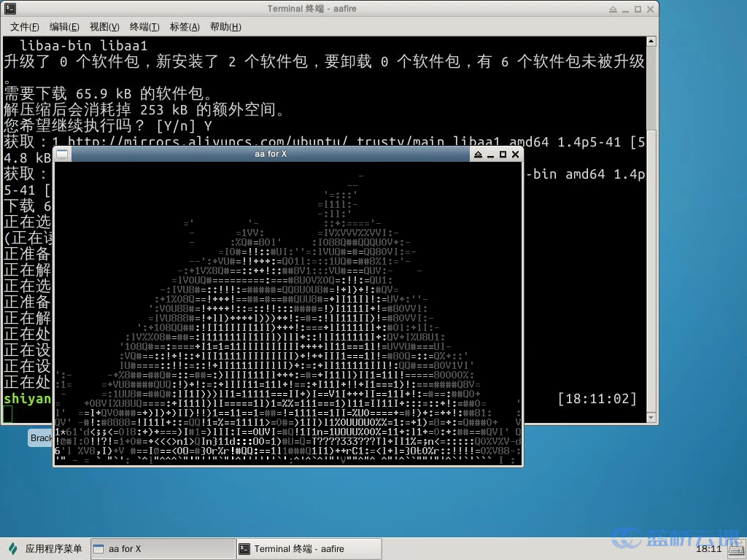Image resolution: width=747 pixels, height=560 pixels.
Task: Click the Terminal title bar text
Action: click(x=311, y=9)
